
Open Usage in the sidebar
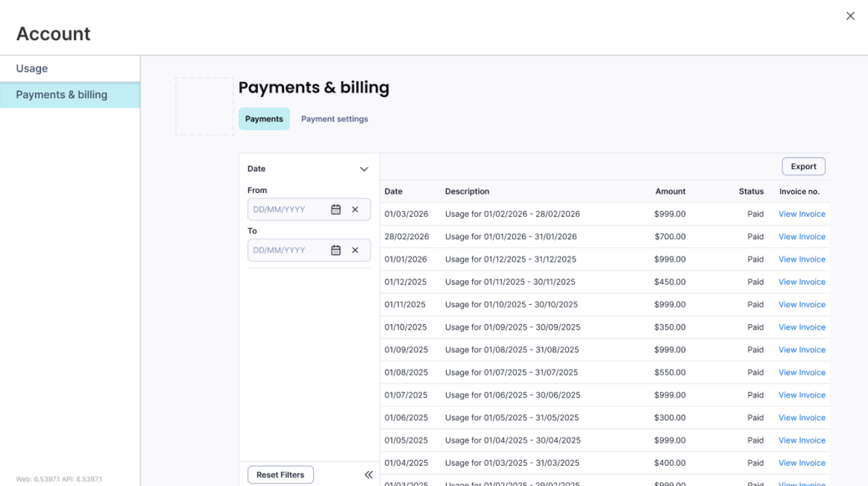pyautogui.click(x=70, y=69)
